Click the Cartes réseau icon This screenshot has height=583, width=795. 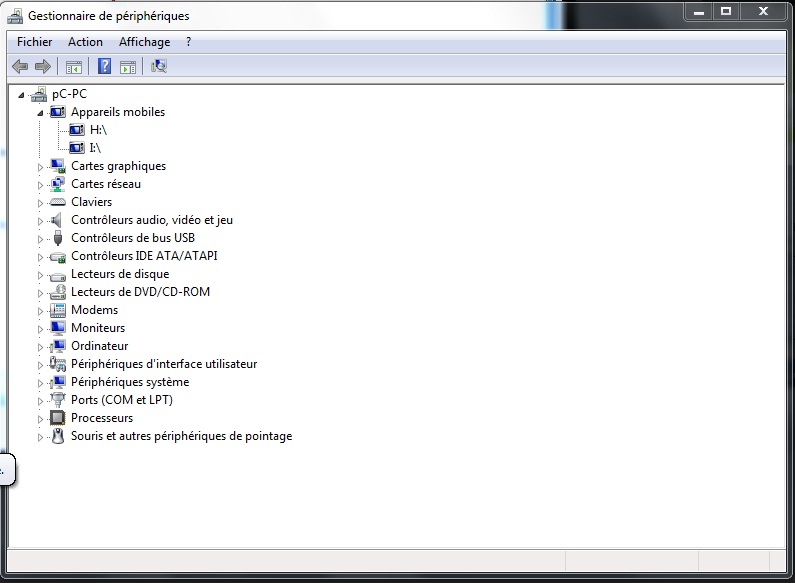coord(58,184)
